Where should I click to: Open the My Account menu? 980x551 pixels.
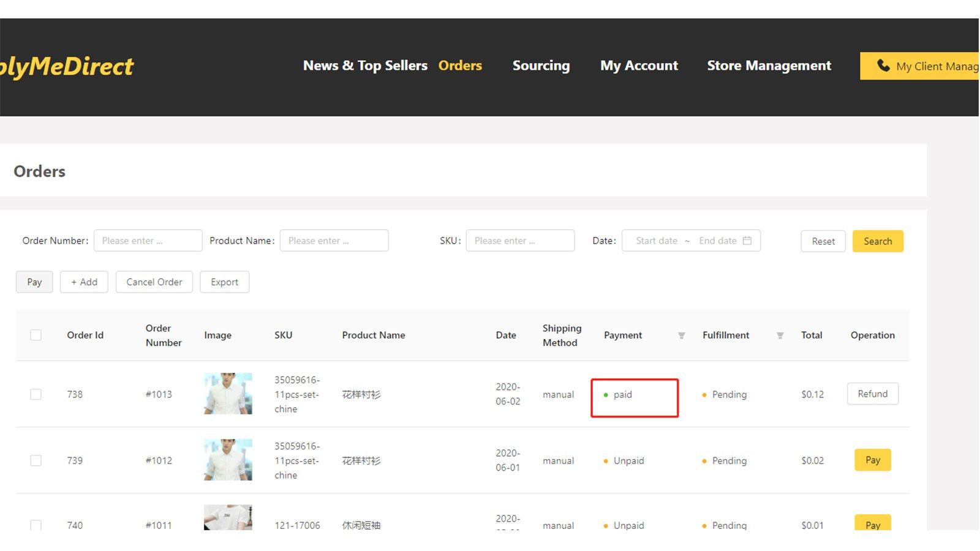639,66
